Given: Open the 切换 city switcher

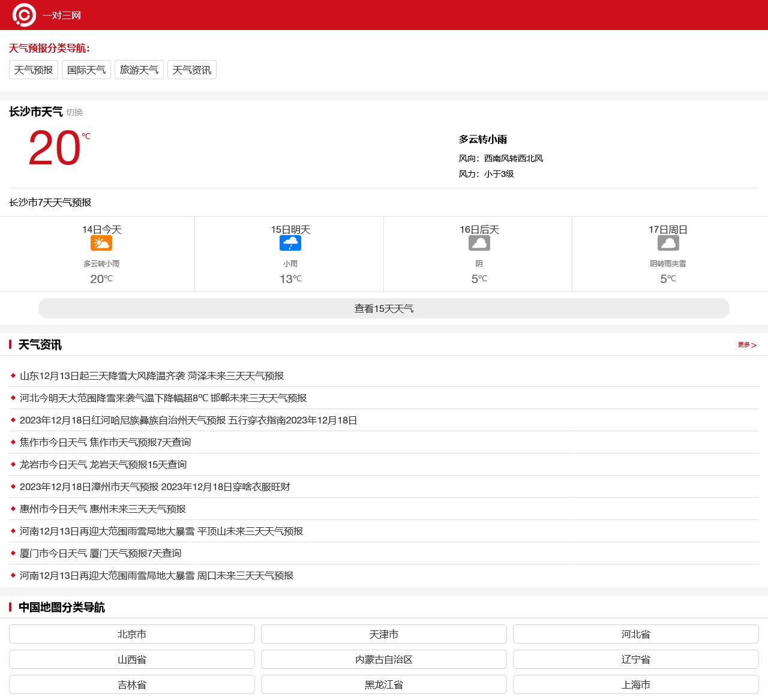Looking at the screenshot, I should pyautogui.click(x=74, y=112).
